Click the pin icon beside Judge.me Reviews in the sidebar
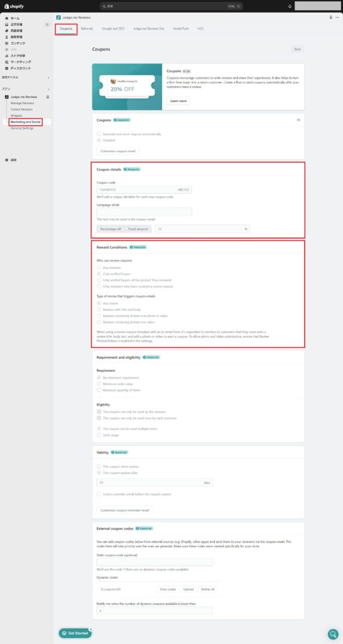343x644 pixels. point(48,97)
